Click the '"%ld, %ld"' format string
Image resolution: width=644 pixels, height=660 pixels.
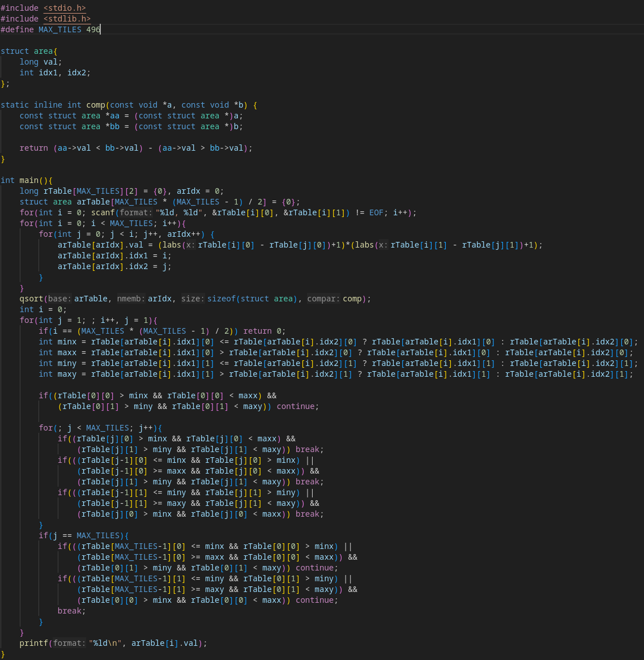point(181,212)
